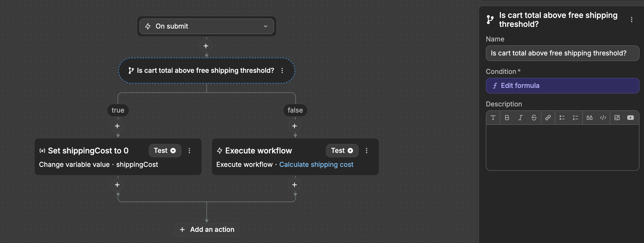This screenshot has height=243, width=644.
Task: Apply italic formatting to the description
Action: 520,118
